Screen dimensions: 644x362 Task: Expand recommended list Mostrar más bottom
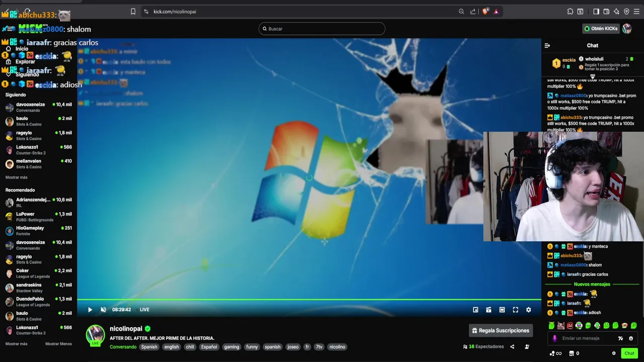tap(17, 344)
